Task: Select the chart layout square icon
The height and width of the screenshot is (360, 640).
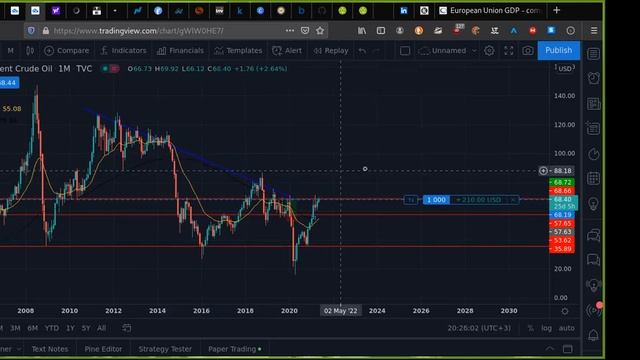Action: pos(404,51)
